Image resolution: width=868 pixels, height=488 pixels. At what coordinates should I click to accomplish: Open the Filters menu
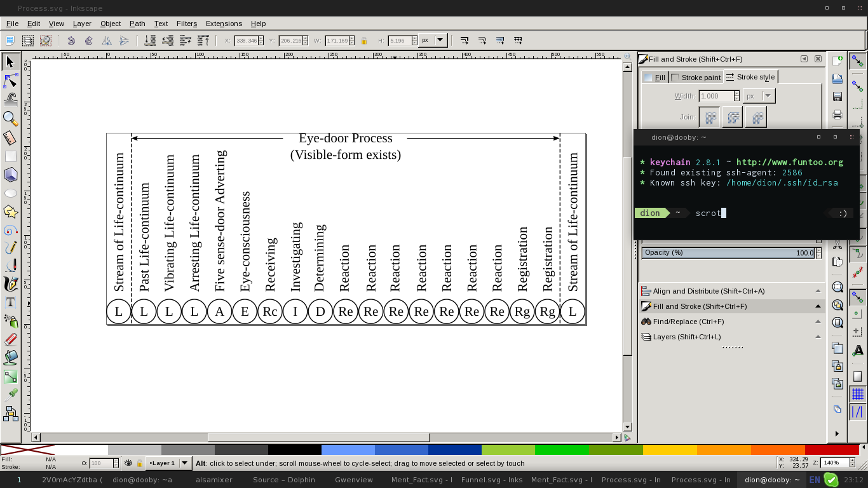tap(187, 24)
